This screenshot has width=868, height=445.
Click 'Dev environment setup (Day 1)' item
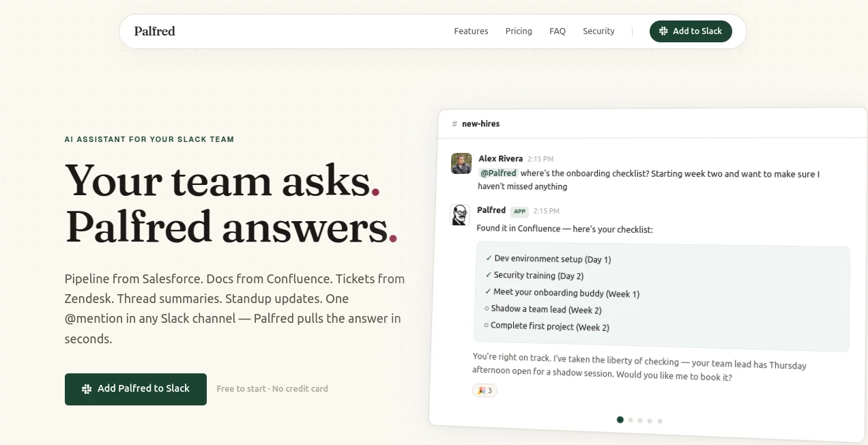pos(549,259)
